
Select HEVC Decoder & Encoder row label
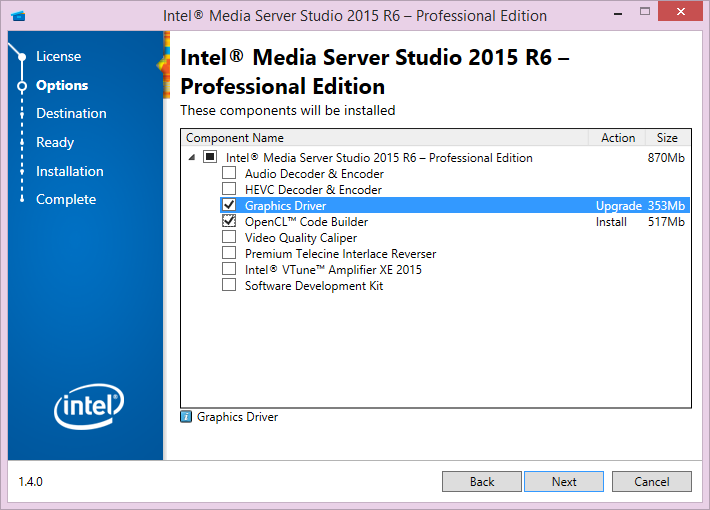pyautogui.click(x=313, y=190)
